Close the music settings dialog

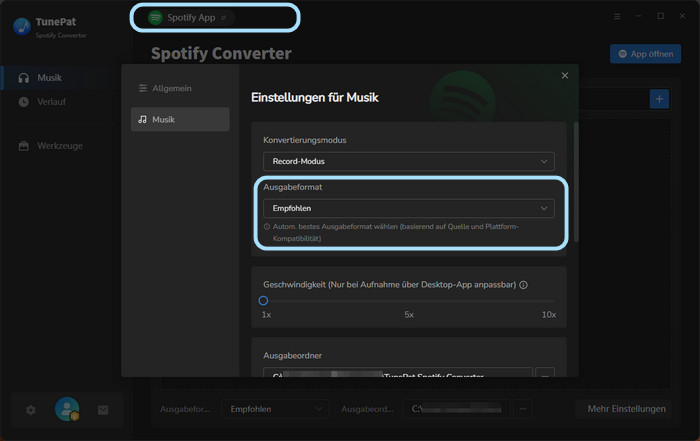[x=565, y=76]
